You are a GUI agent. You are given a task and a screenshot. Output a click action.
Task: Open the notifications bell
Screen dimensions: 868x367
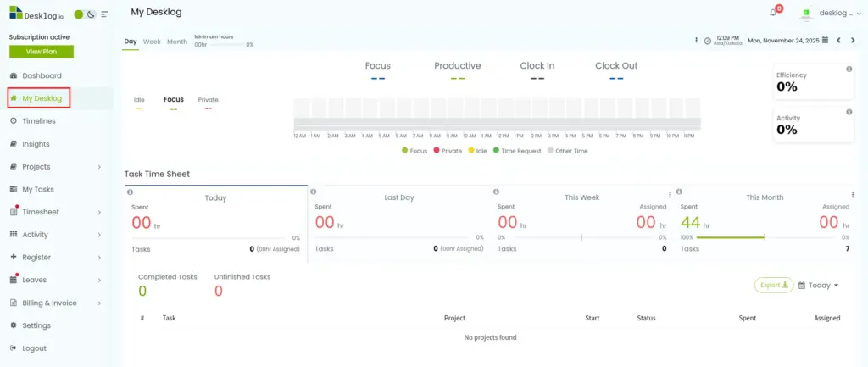pos(773,13)
